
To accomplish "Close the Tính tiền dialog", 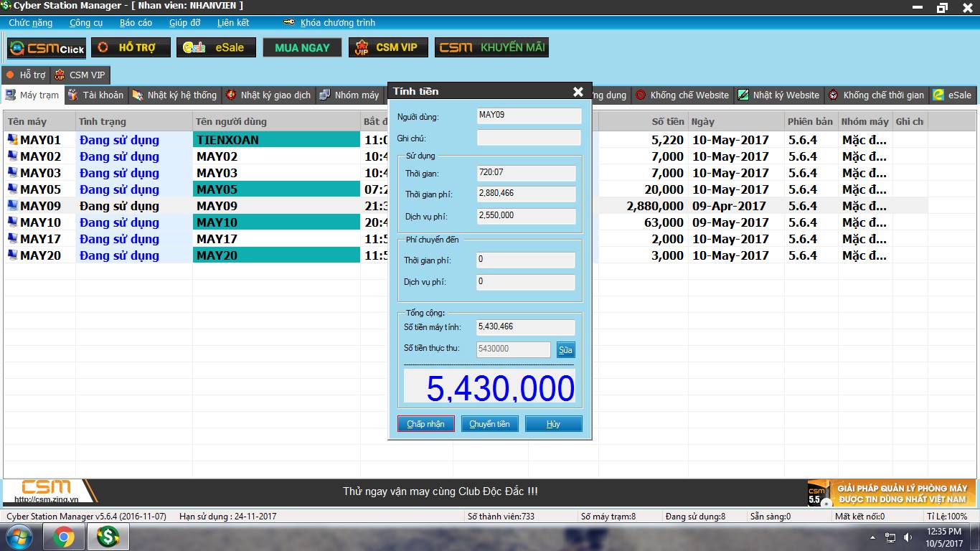I will coord(578,91).
